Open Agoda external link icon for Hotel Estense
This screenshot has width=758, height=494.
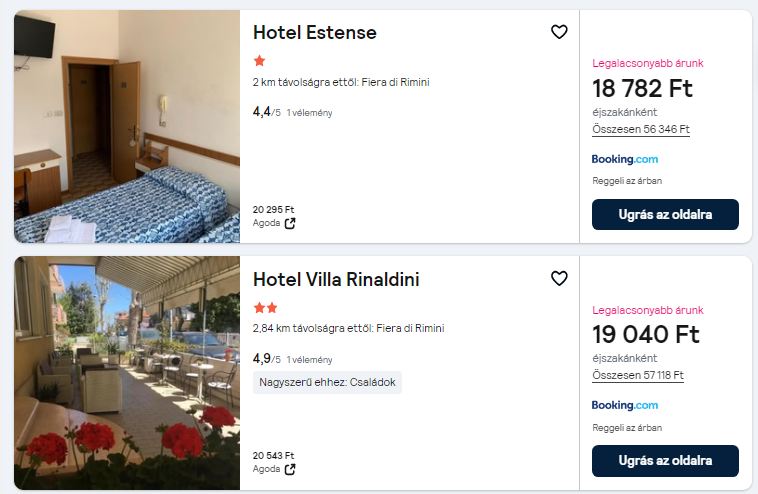pyautogui.click(x=290, y=223)
